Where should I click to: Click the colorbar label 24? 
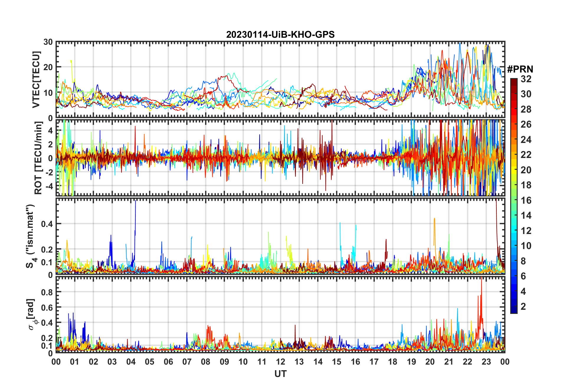526,140
